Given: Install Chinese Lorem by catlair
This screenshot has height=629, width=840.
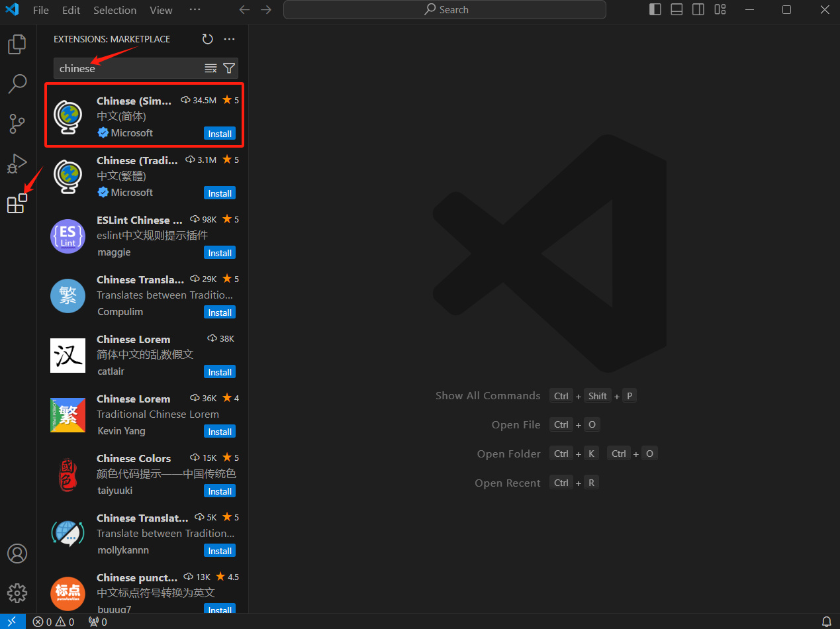Looking at the screenshot, I should (220, 372).
